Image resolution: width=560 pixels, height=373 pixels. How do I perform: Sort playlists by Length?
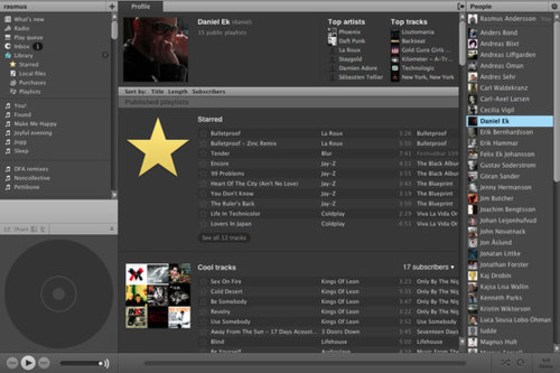tap(178, 91)
